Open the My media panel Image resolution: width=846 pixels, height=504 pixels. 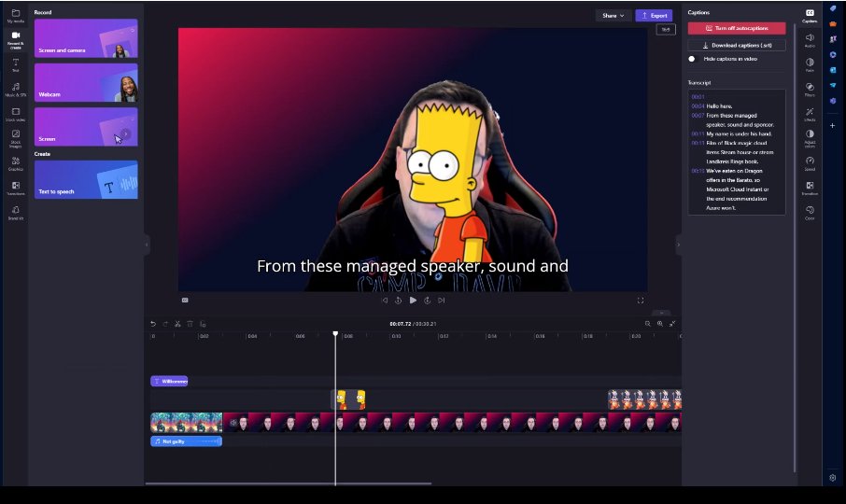click(16, 16)
